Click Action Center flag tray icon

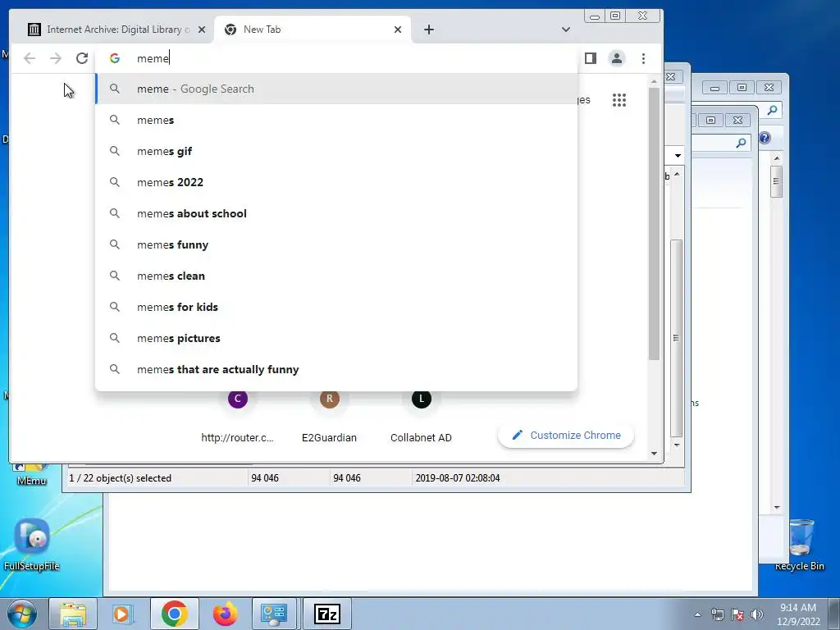[737, 614]
